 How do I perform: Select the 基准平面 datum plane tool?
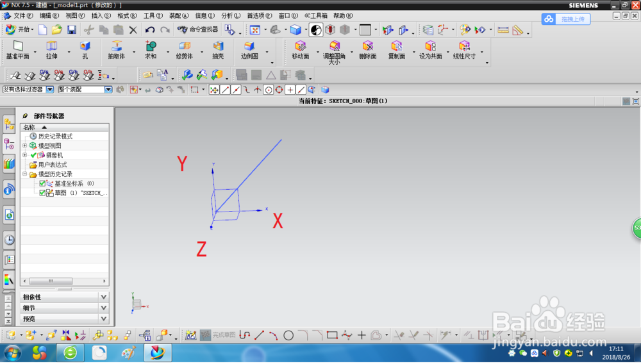point(17,50)
